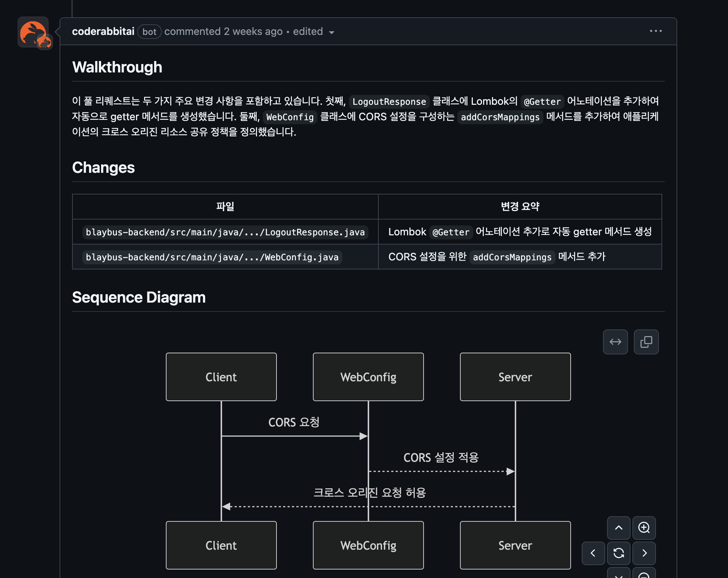Screen dimensions: 728x578
Task: Click the bot label badge
Action: 149,32
